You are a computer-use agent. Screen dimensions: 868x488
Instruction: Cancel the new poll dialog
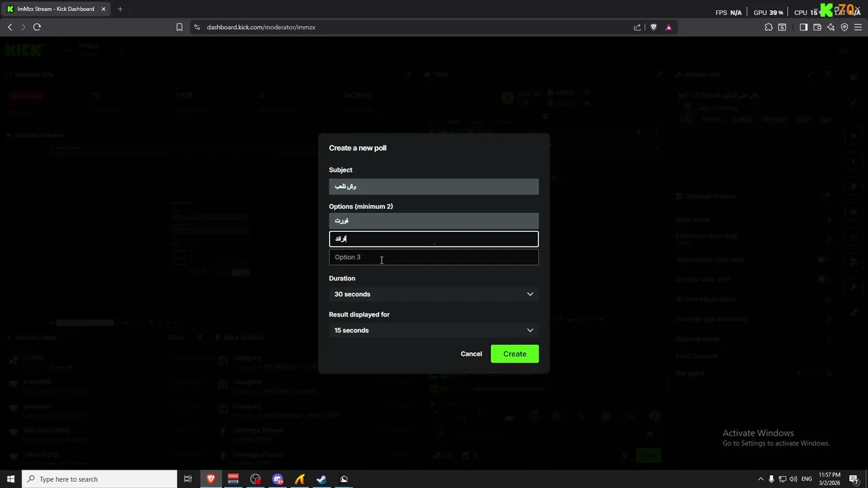coord(471,354)
